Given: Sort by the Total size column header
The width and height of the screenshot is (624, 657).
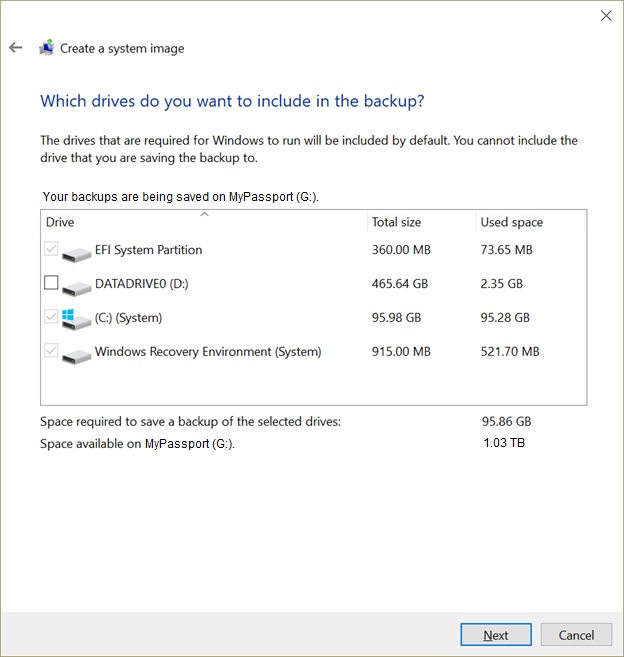Looking at the screenshot, I should (422, 222).
